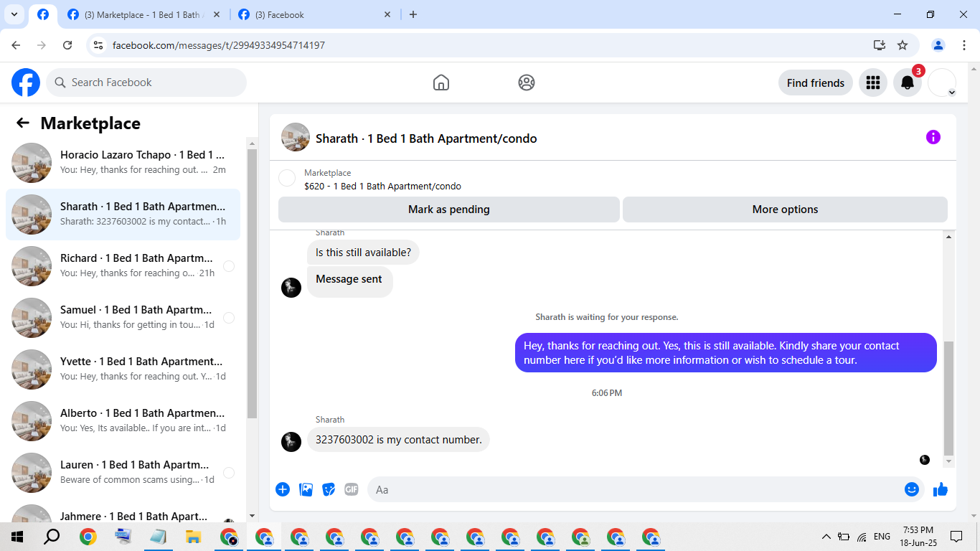Screen dimensions: 980x551
Task: Mark the listing as pending
Action: click(x=449, y=209)
